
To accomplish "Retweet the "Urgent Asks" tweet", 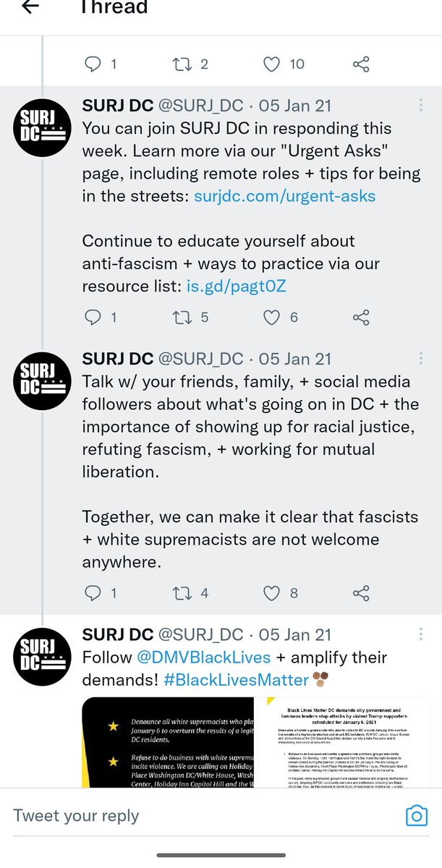I will pyautogui.click(x=182, y=317).
